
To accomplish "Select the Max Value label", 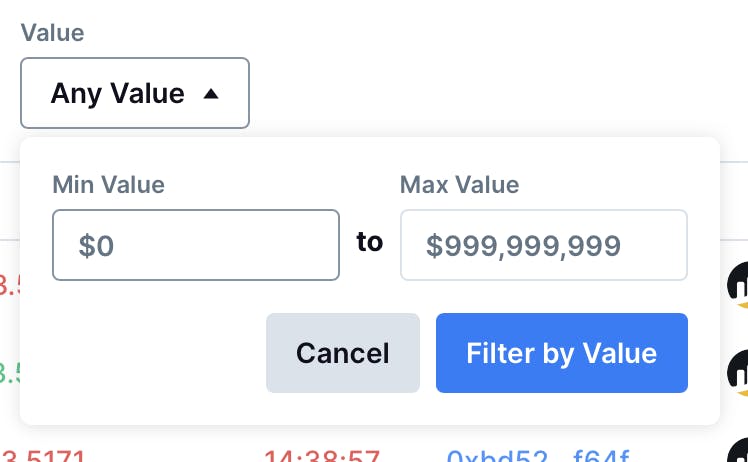I will click(x=459, y=185).
